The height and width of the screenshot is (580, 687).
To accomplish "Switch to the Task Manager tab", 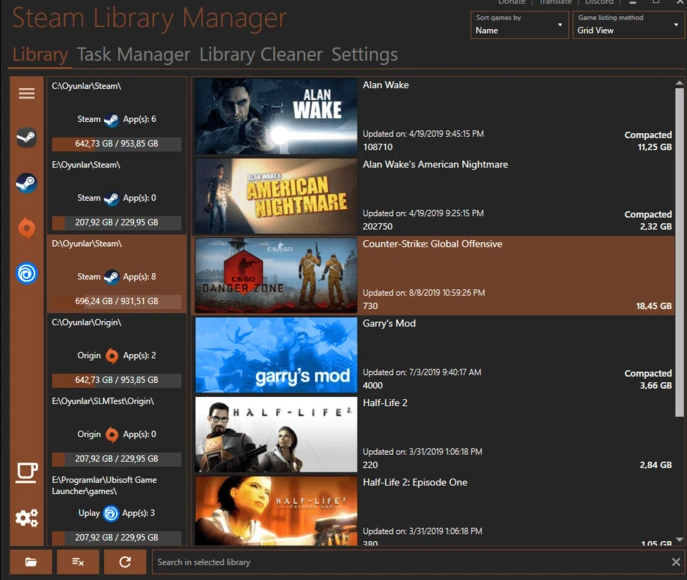I will click(134, 55).
